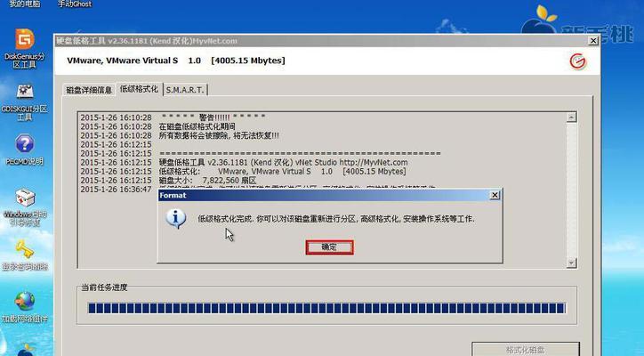
Task: Click the 格式化磁盘 button
Action: coord(526,350)
